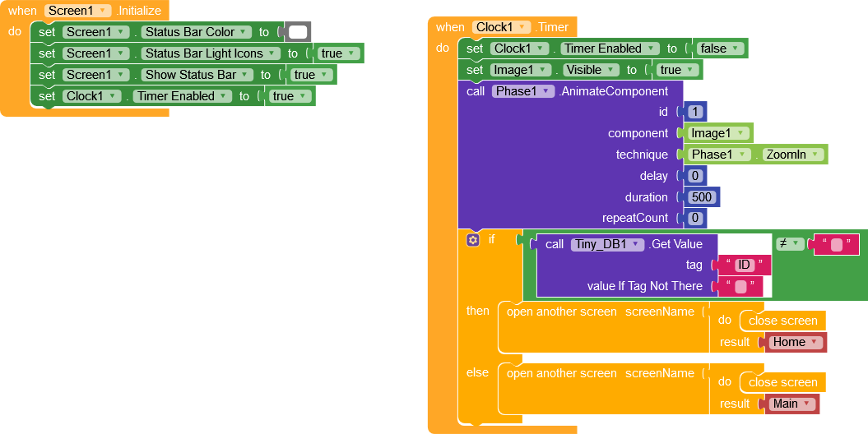Screen dimensions: 868x434
Task: Toggle the Status Bar Light Icons true value
Action: [x=340, y=53]
